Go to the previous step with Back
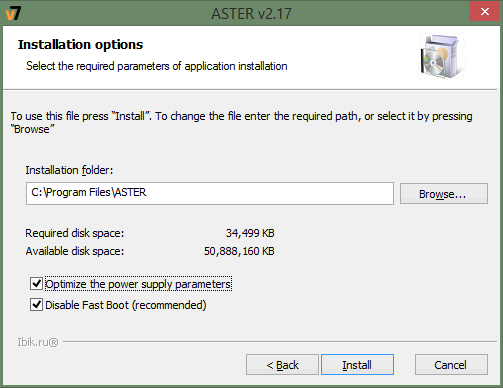The image size is (503, 388). [x=282, y=365]
